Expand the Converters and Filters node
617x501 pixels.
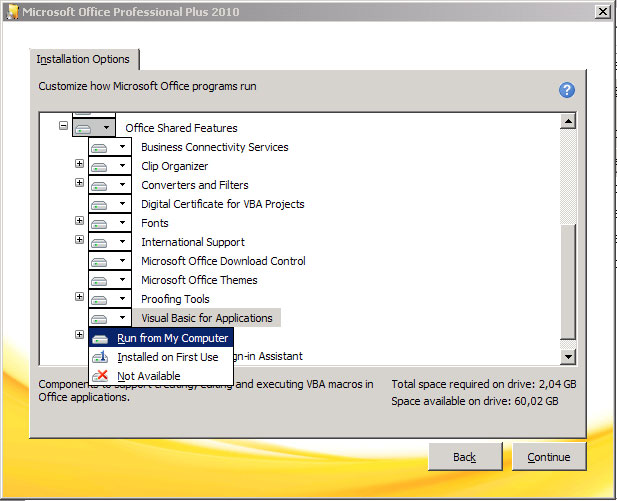click(x=79, y=183)
